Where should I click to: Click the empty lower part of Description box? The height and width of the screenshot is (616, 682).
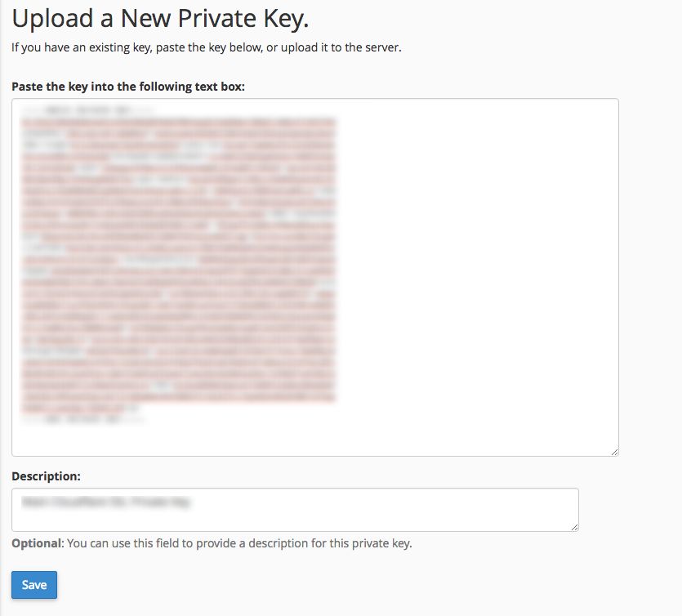[x=295, y=520]
